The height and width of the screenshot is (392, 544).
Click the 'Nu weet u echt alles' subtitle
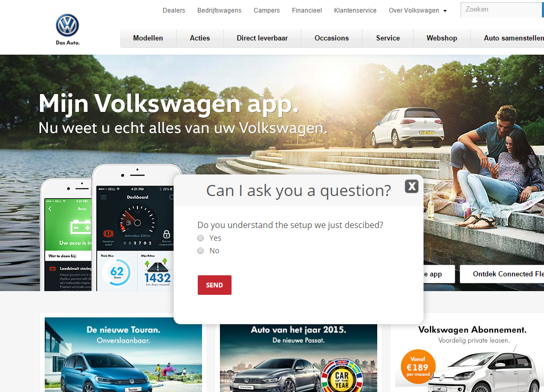[183, 128]
